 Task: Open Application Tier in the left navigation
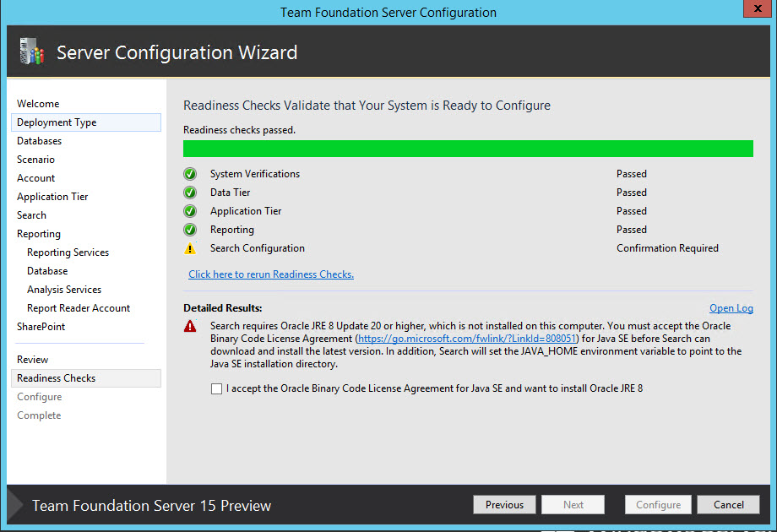52,197
